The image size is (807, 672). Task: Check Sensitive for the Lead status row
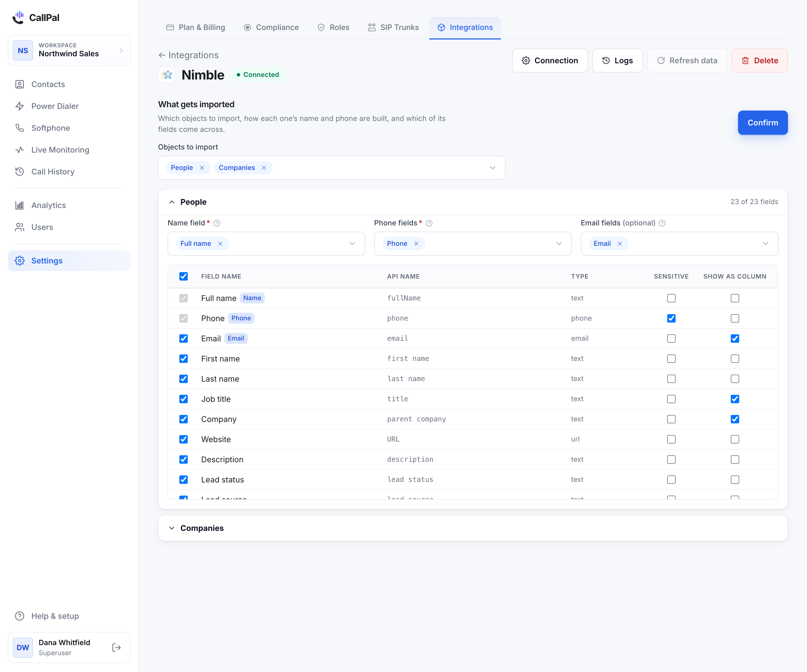[x=671, y=480]
